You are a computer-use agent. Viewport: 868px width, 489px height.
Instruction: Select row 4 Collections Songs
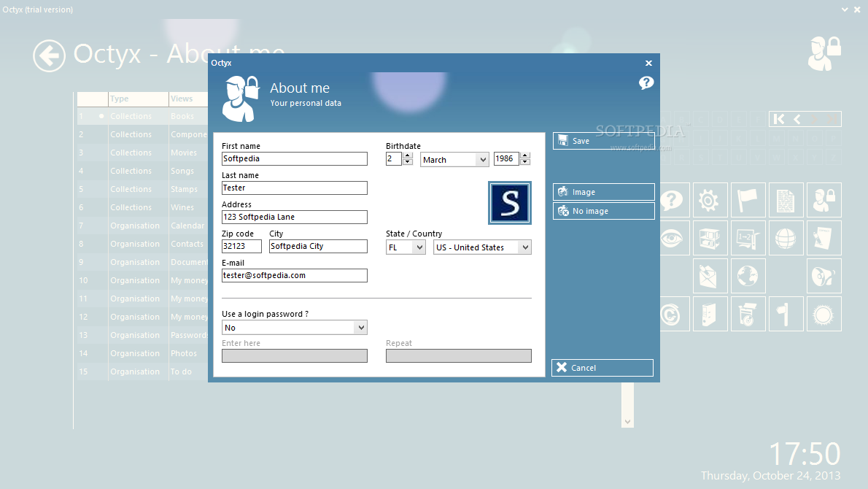(142, 171)
